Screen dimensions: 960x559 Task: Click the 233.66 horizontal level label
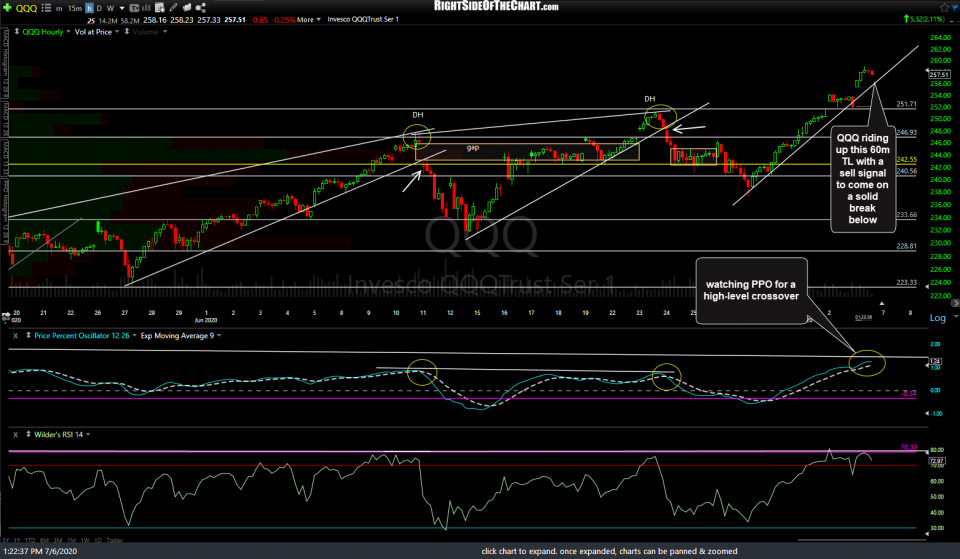906,215
